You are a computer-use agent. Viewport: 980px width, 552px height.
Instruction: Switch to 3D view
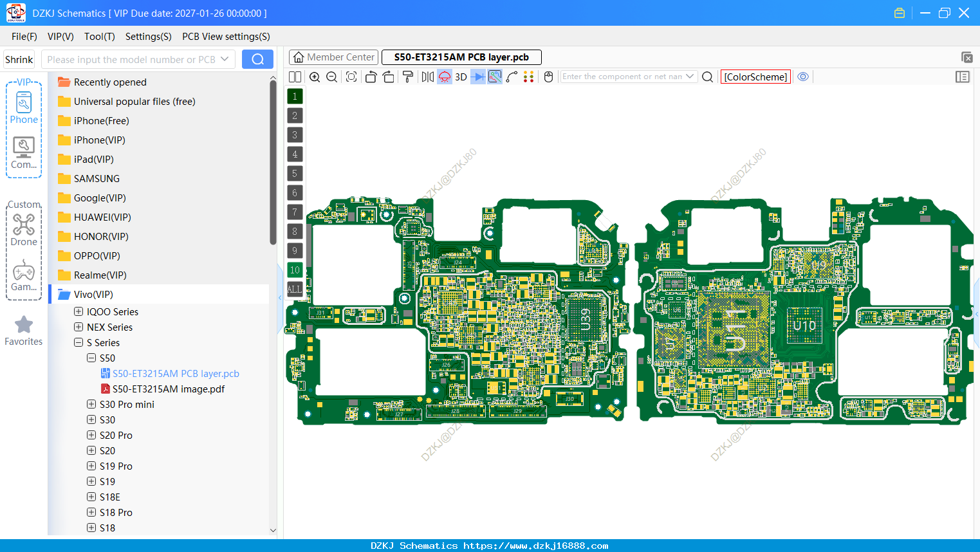point(461,77)
